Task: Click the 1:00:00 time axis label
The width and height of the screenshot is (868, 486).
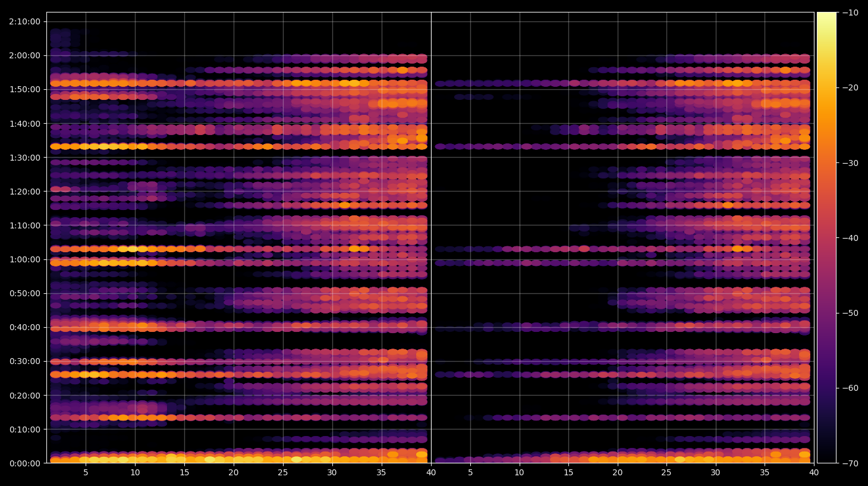Action: pos(25,259)
